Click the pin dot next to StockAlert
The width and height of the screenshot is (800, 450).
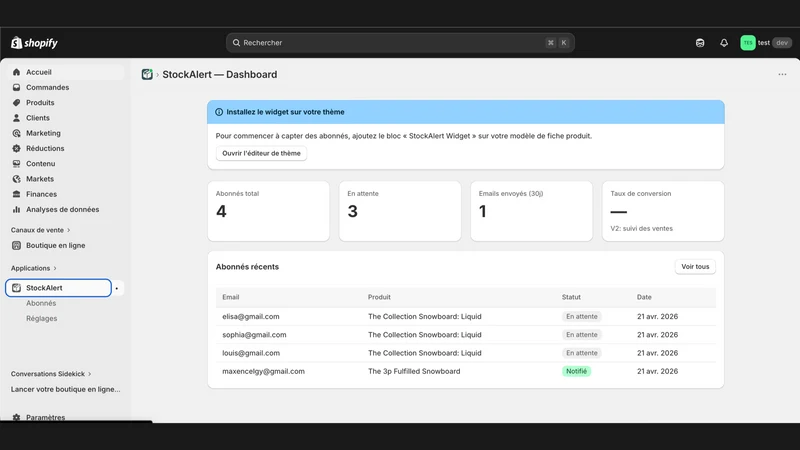(x=117, y=288)
